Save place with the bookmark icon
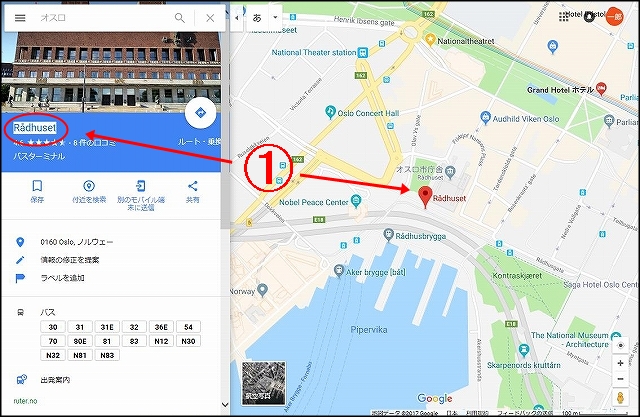 pyautogui.click(x=37, y=186)
